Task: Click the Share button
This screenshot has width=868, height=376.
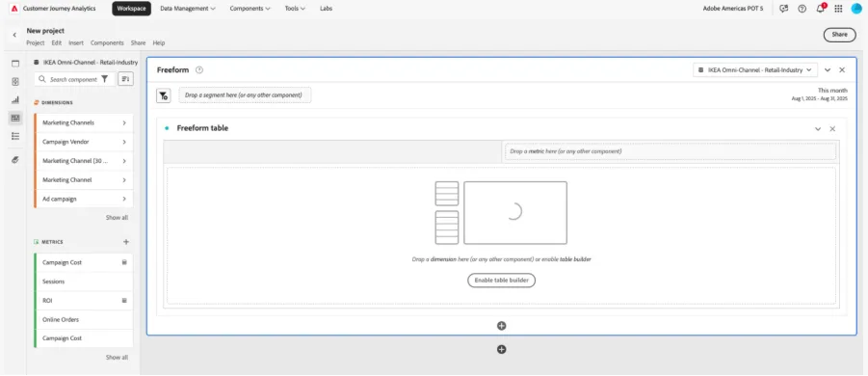Action: point(839,35)
